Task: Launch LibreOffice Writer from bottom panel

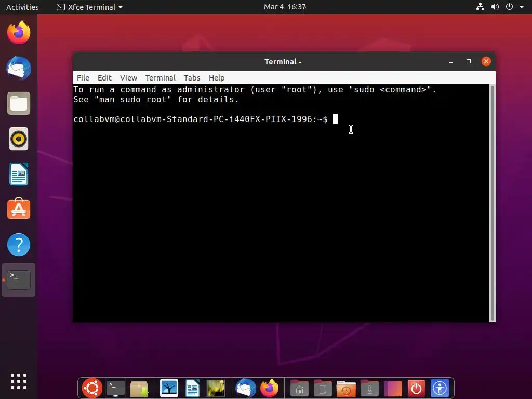Action: [x=192, y=388]
